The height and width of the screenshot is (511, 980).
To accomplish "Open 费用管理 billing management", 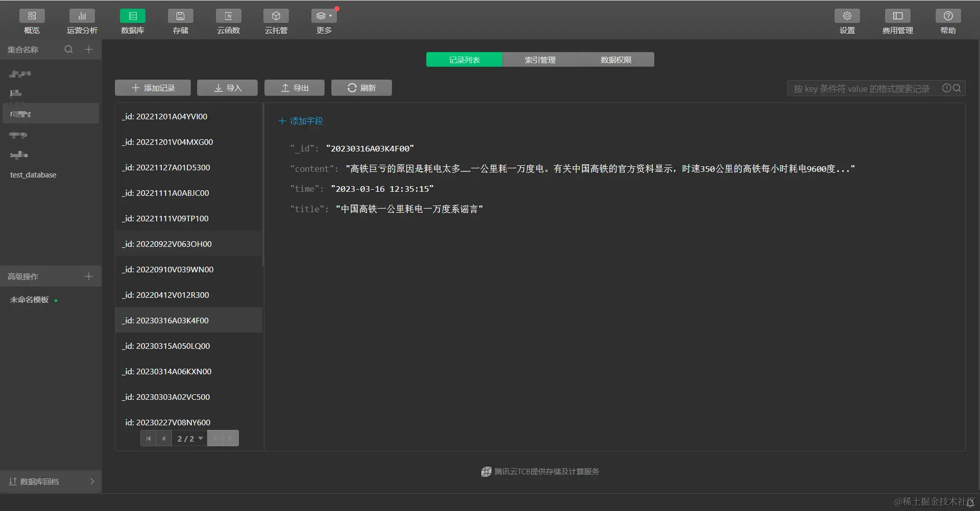I will point(898,21).
